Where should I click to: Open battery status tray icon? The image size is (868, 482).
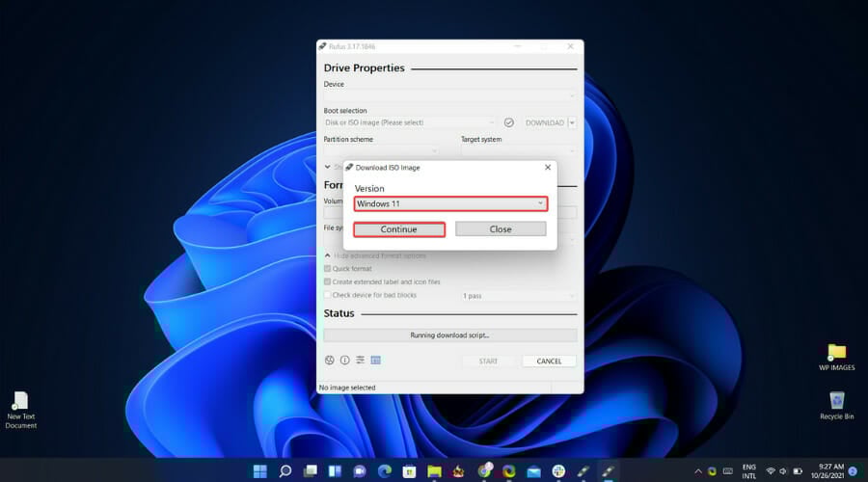[798, 471]
